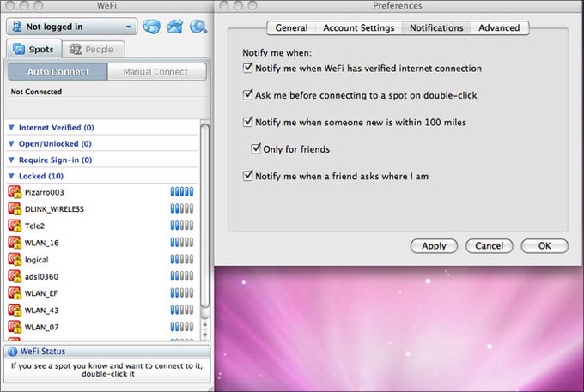Open the WeFi map icon in toolbar

174,27
